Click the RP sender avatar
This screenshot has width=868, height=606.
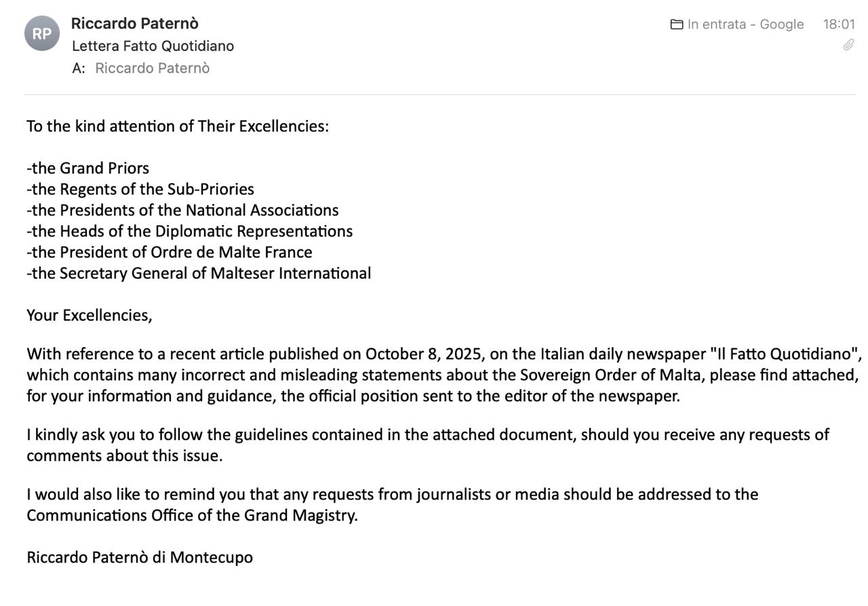[x=42, y=33]
